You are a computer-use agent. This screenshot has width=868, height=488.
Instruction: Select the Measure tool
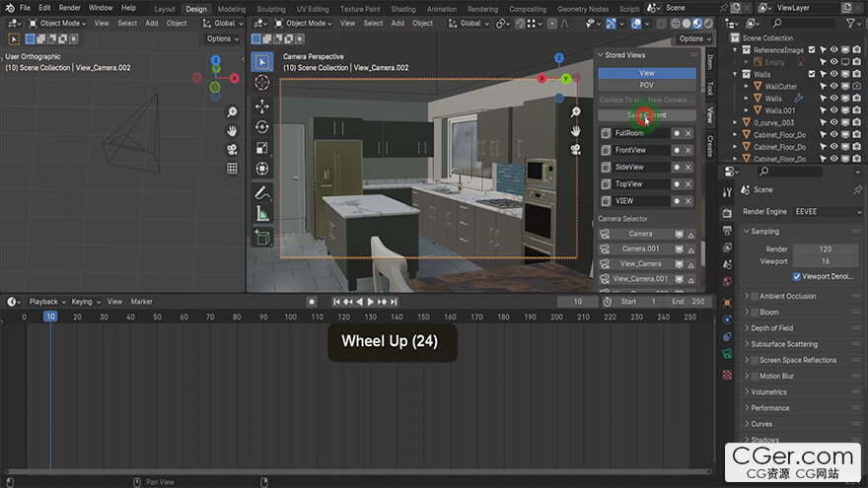click(x=262, y=213)
